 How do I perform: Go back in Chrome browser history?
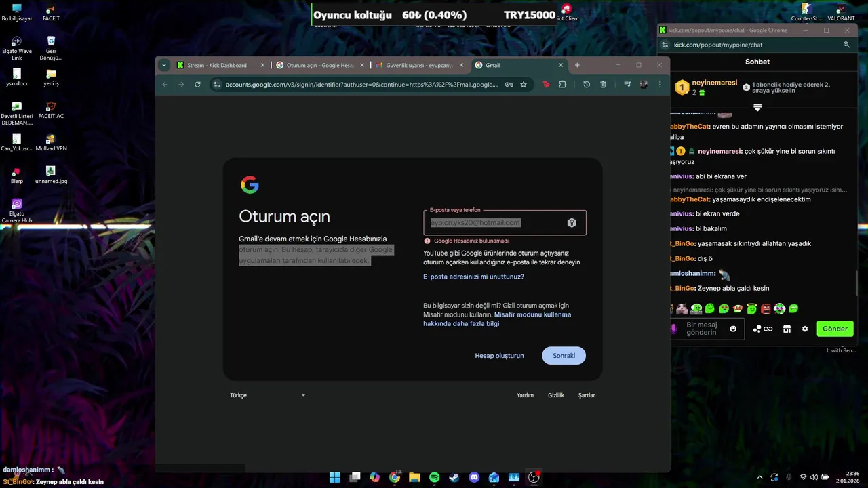(165, 85)
